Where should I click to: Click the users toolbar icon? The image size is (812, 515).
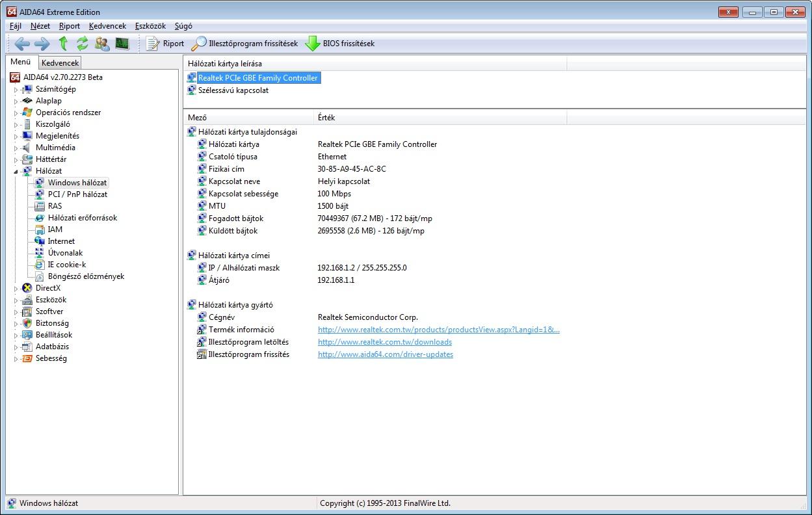102,44
